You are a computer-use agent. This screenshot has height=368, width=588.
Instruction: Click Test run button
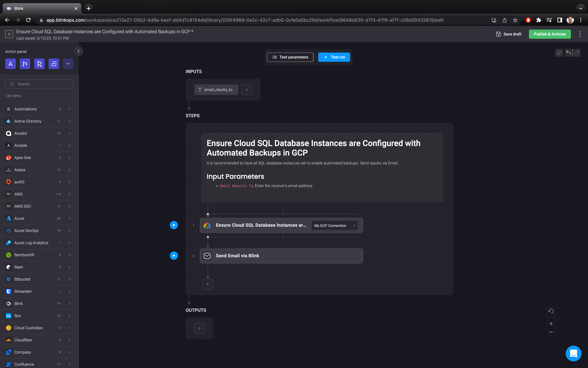(x=334, y=57)
